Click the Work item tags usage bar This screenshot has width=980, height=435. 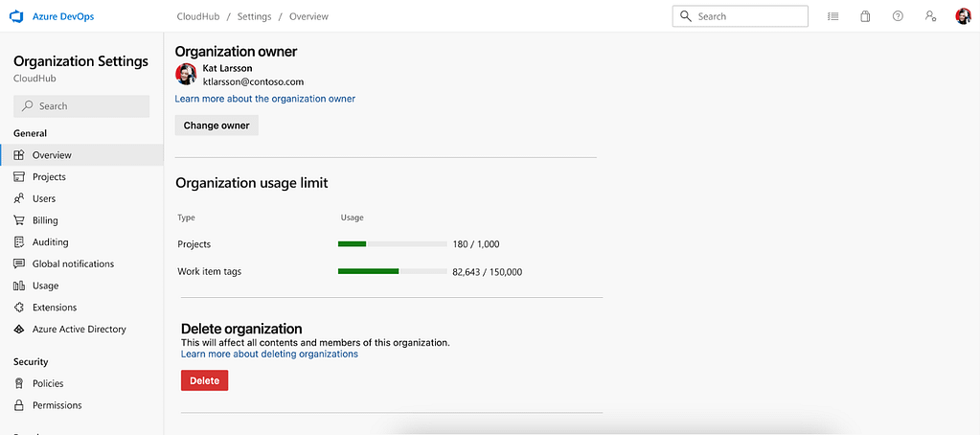[x=392, y=271]
